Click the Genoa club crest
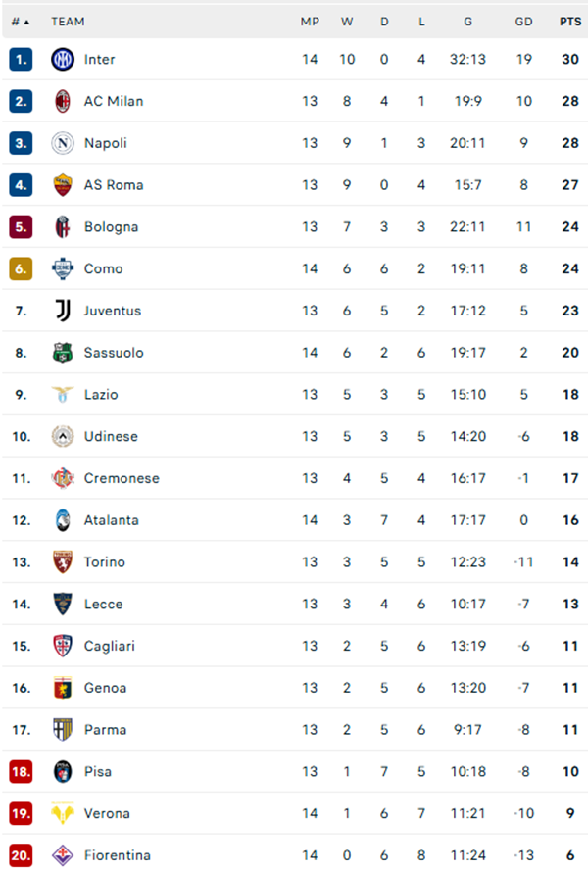The width and height of the screenshot is (588, 873). coord(61,688)
